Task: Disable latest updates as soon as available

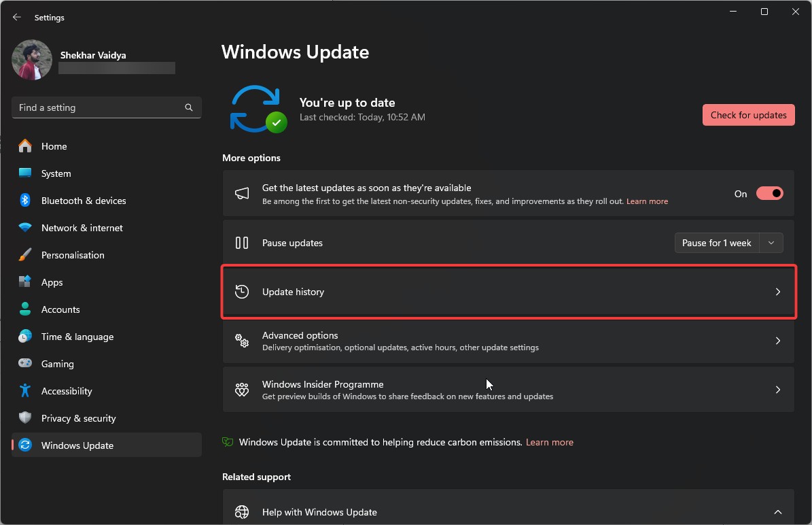Action: click(769, 193)
